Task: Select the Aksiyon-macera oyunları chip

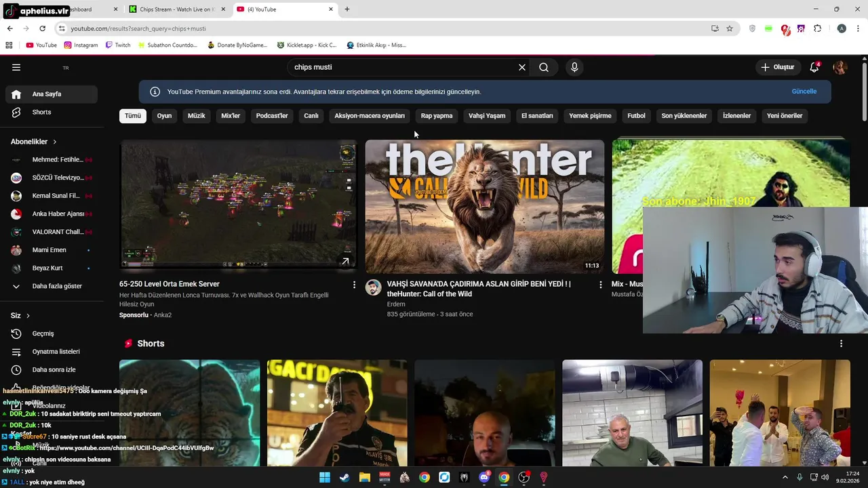Action: click(x=370, y=116)
